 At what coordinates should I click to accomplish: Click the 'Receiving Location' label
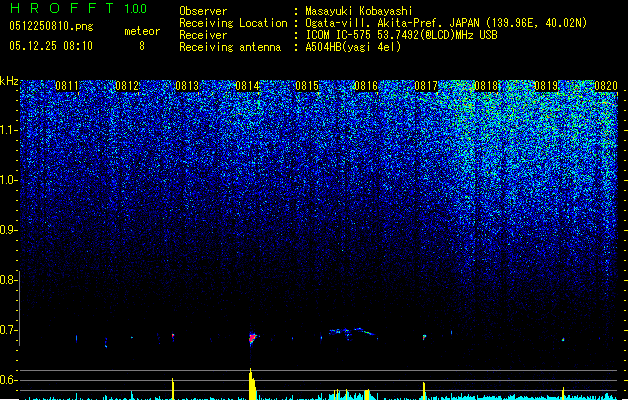click(233, 23)
